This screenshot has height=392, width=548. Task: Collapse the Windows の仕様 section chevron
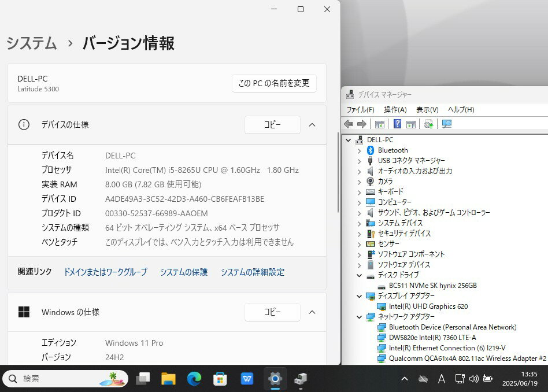tap(312, 312)
